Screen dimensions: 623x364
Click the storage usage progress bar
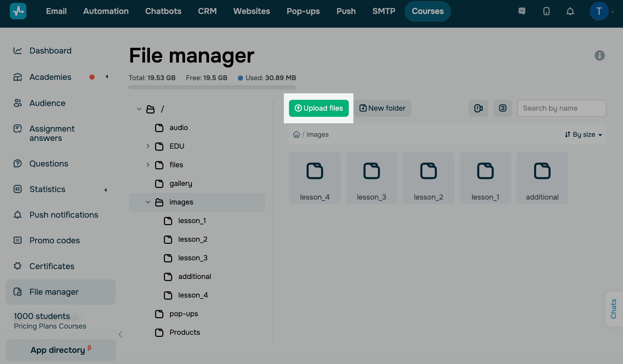[212, 87]
